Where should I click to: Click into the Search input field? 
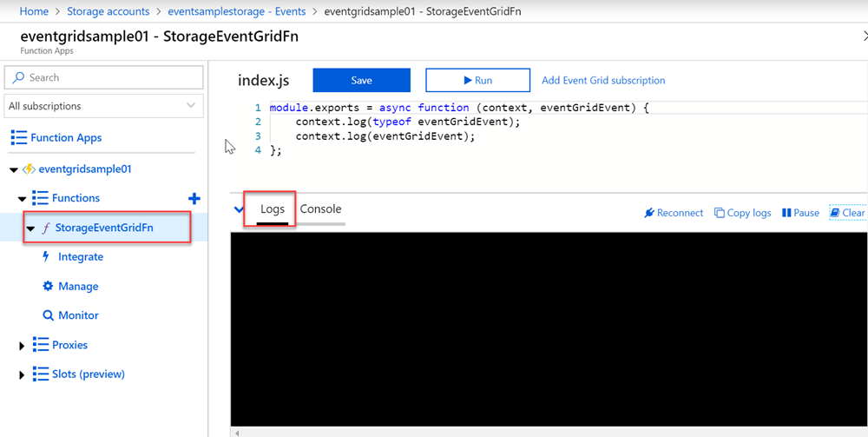(x=103, y=77)
